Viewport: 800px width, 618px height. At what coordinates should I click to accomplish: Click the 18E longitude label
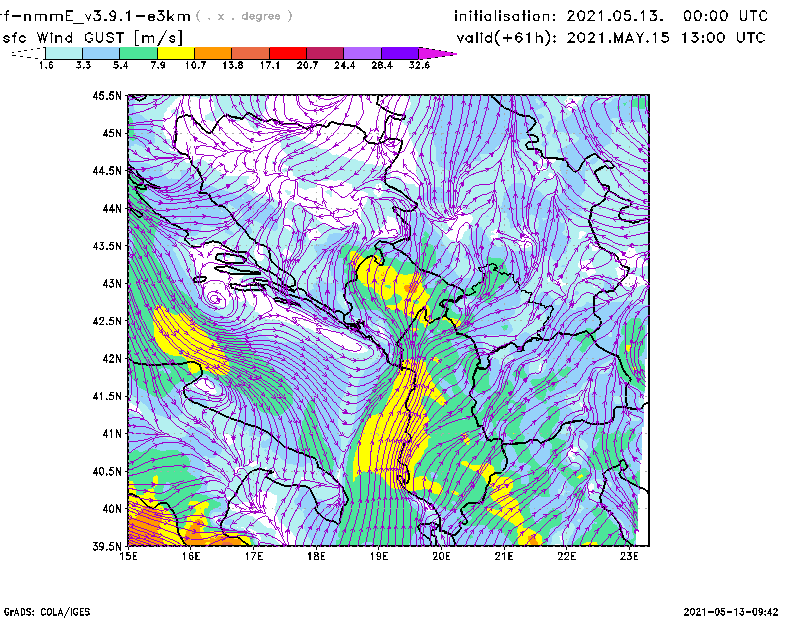coord(316,556)
